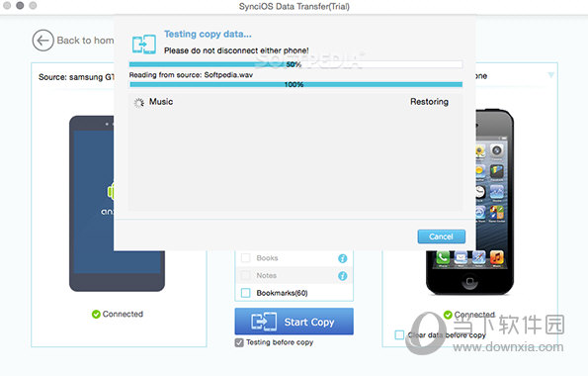Screen dimensions: 588x376
Task: Click the 'Testing copy data...' heading
Action: [208, 35]
